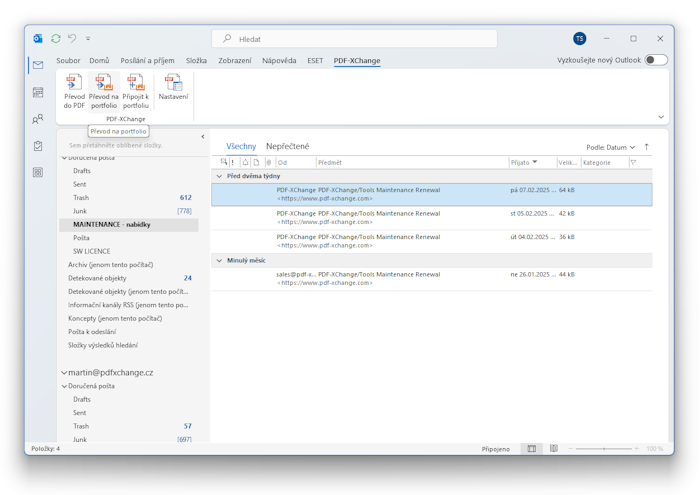Sort by the Kategorie column header
This screenshot has width=700, height=495.
pos(605,162)
